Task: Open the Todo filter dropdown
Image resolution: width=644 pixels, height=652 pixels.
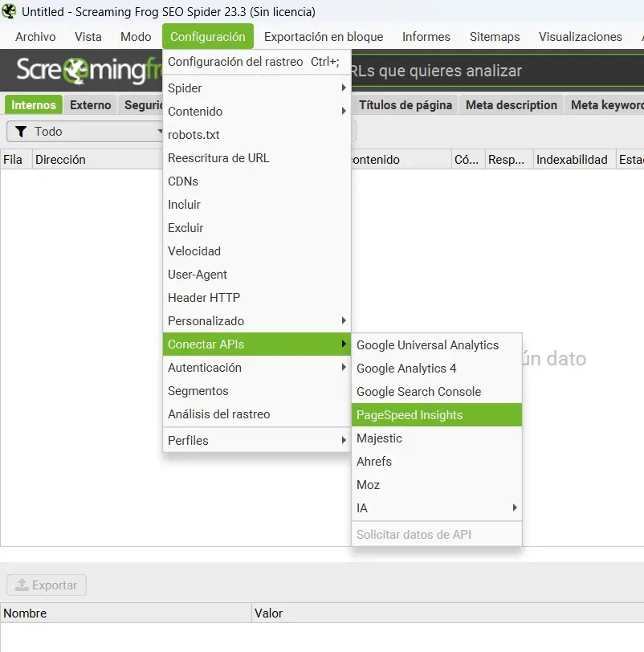Action: coord(84,132)
